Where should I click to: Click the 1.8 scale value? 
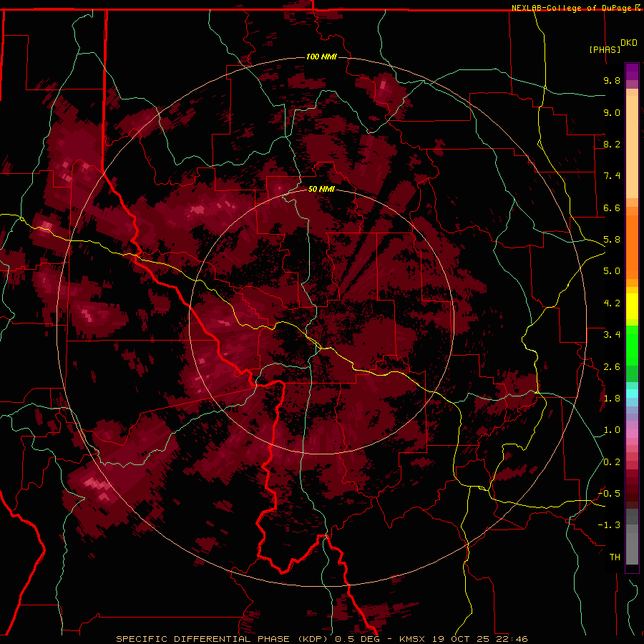pyautogui.click(x=612, y=399)
